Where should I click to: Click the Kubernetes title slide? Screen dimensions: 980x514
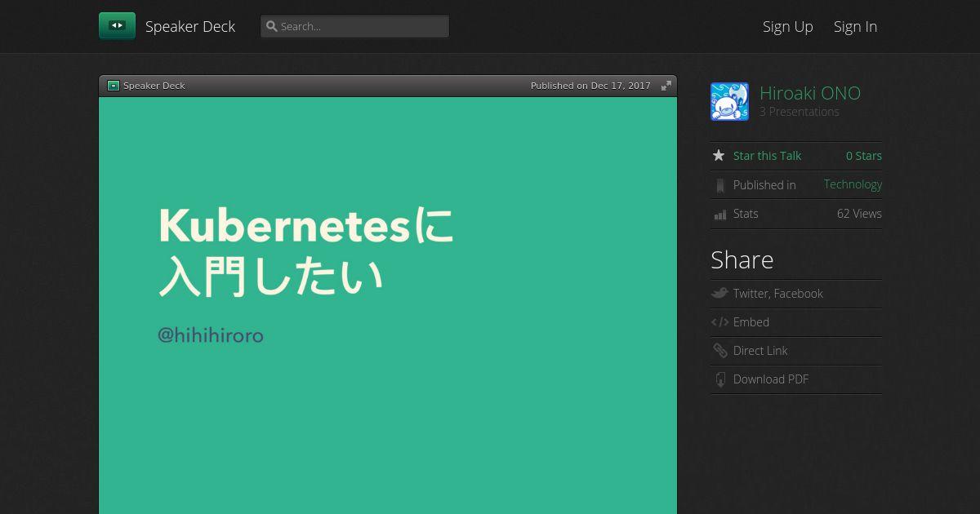coord(388,305)
